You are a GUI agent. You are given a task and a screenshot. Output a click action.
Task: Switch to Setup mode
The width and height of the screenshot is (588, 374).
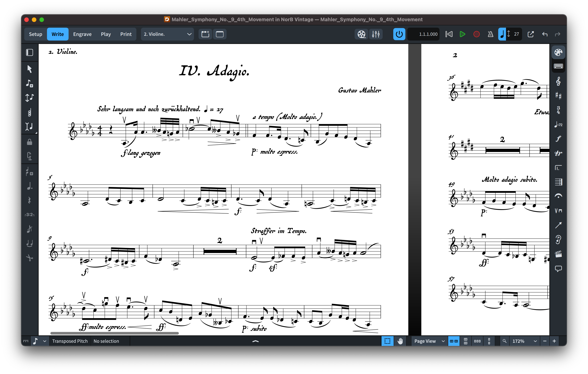point(35,34)
